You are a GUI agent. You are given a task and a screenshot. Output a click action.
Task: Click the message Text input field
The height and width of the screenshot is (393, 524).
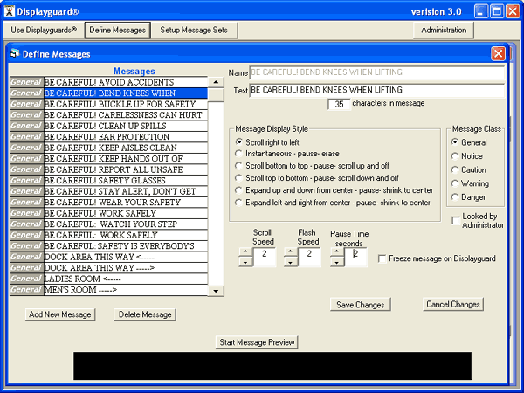(x=377, y=90)
